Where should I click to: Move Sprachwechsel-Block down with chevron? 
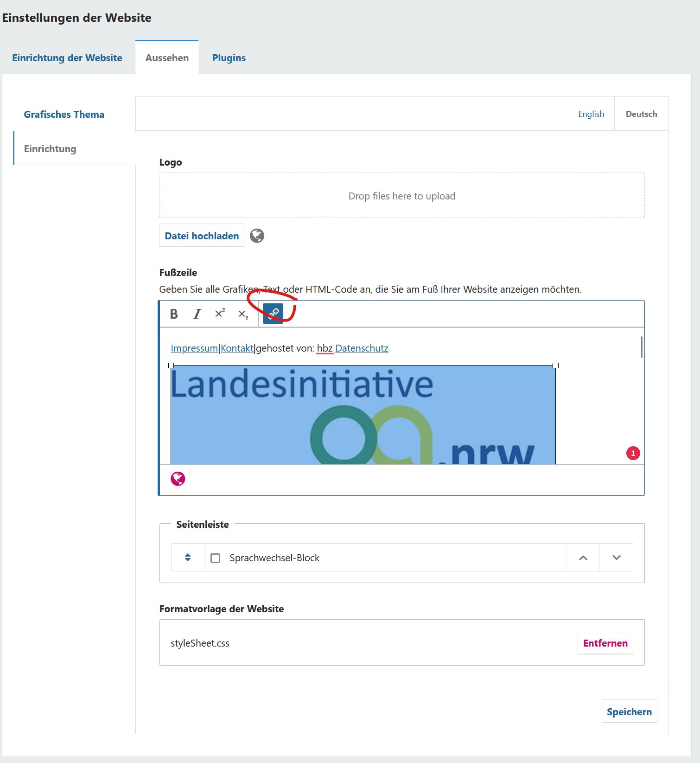(x=616, y=558)
